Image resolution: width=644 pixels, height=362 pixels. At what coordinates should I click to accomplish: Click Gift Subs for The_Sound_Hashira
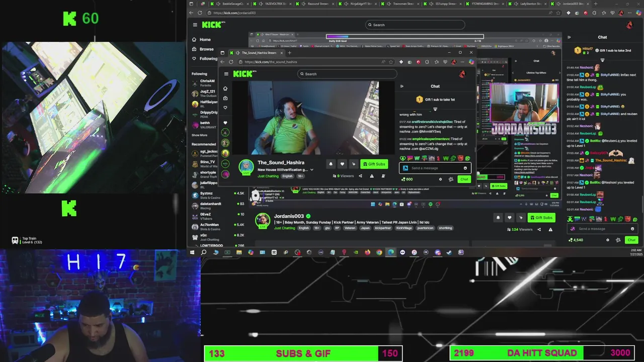tap(374, 164)
